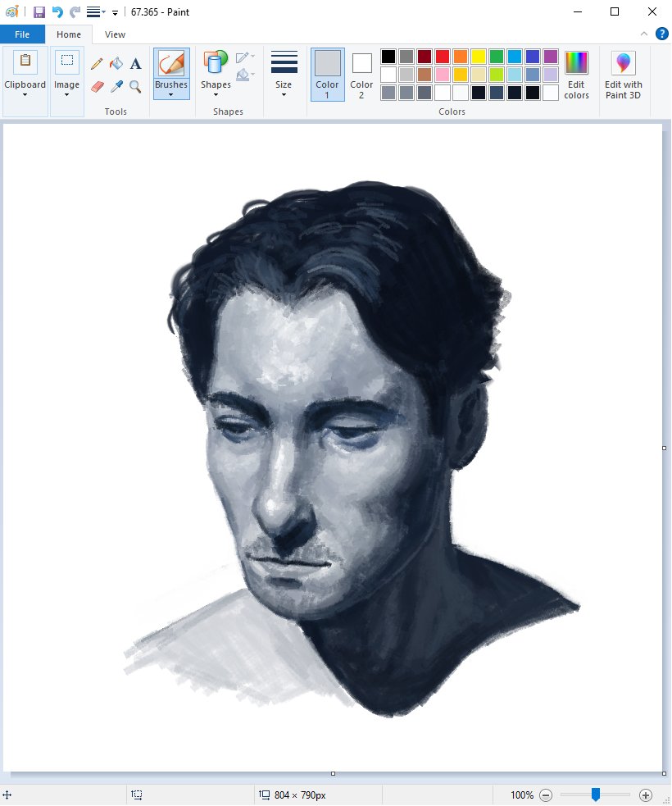This screenshot has width=672, height=806.
Task: Select Color 2 as active color
Action: coord(361,74)
